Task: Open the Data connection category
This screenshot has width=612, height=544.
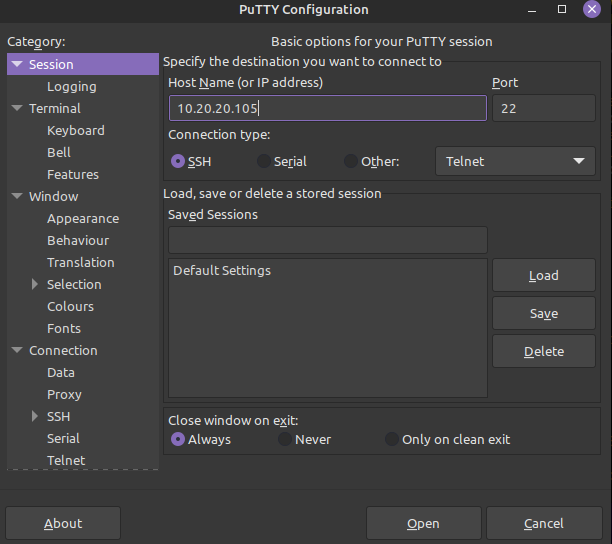Action: 61,372
